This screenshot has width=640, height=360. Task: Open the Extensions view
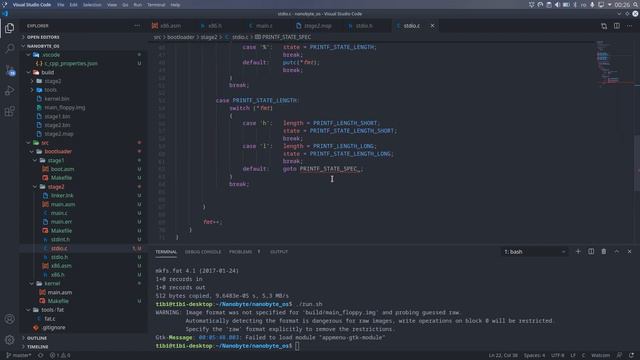9,111
